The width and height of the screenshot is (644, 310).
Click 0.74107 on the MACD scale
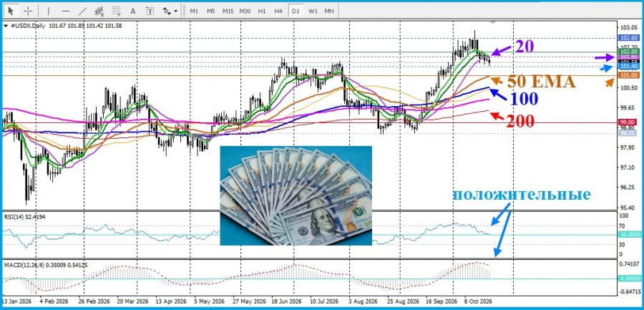point(629,264)
